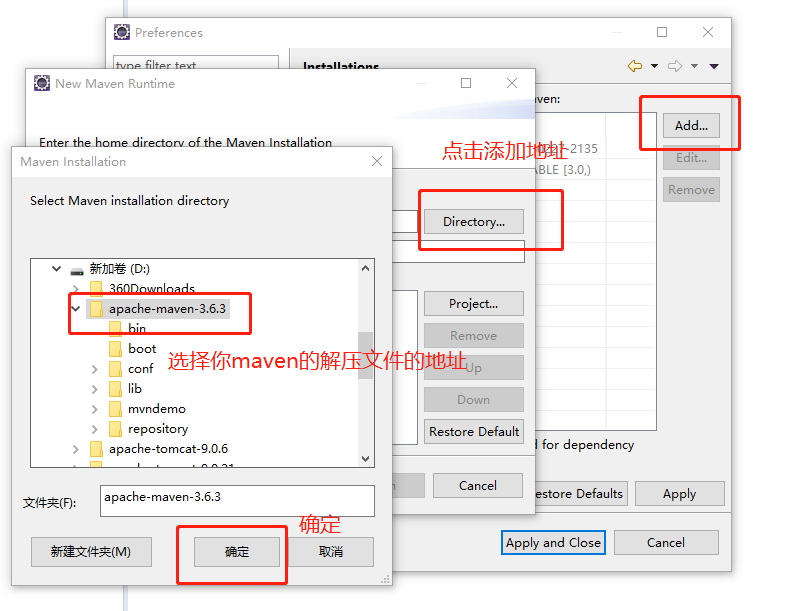Click the Add... button in Preferences
The width and height of the screenshot is (785, 611).
(691, 125)
